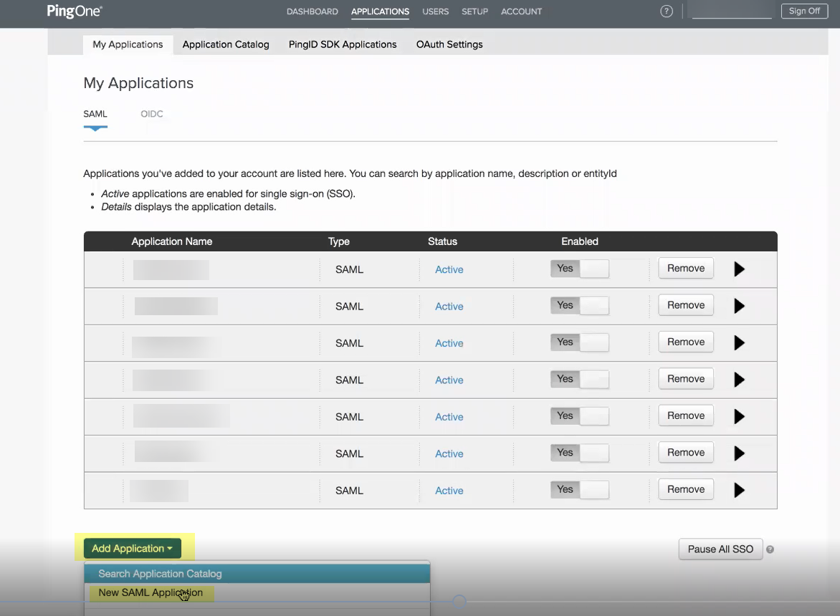This screenshot has height=616, width=840.
Task: Expand details arrow for last application row
Action: pos(739,490)
